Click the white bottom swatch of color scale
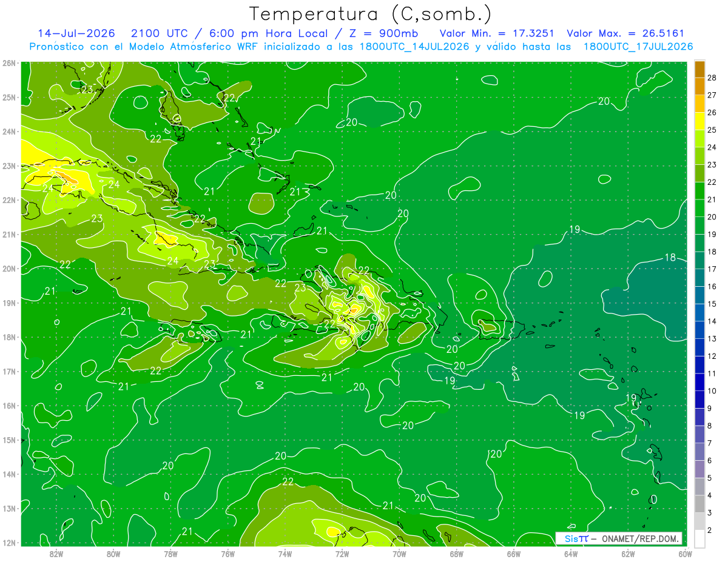Viewport: 728px width, 562px height. point(699,538)
